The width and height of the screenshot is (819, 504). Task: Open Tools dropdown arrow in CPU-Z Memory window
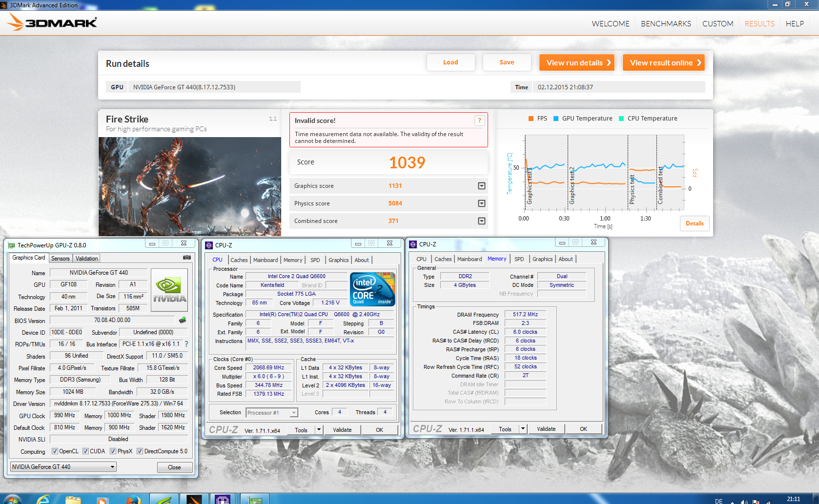click(x=523, y=429)
